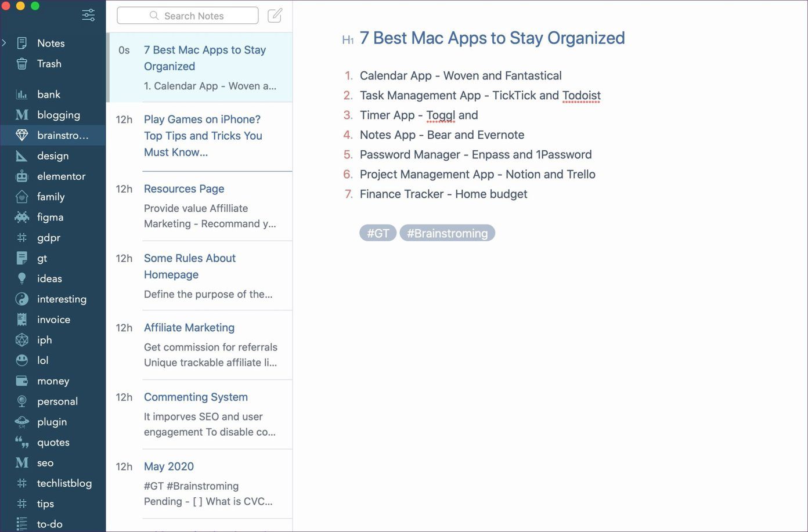Click the misspelled word 'Todoist'

[581, 96]
